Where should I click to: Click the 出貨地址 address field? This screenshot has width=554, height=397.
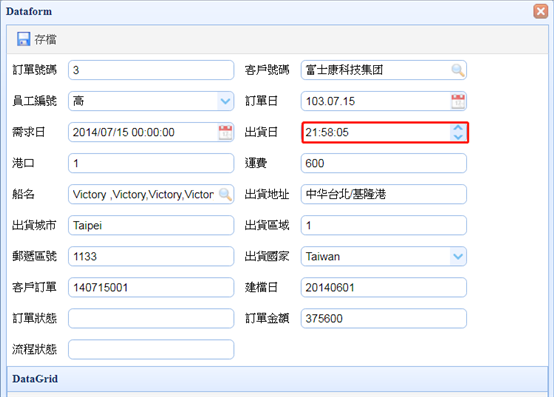click(384, 194)
